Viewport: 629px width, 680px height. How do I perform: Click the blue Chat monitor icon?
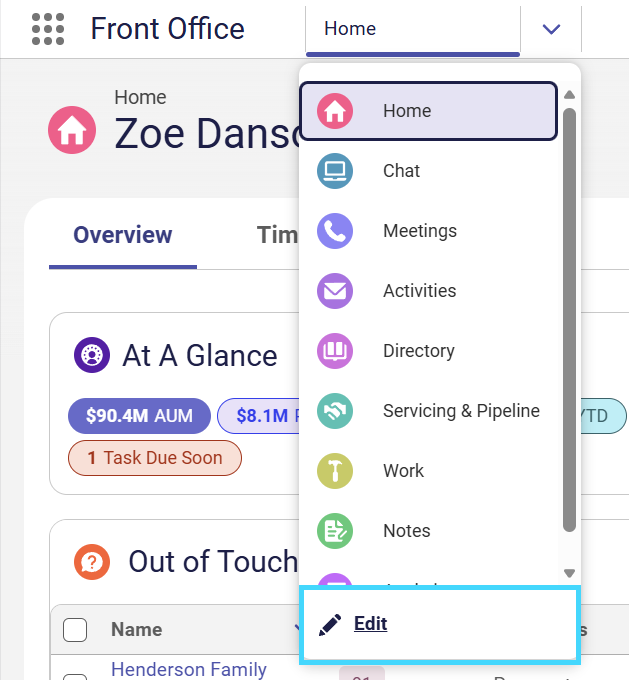334,171
